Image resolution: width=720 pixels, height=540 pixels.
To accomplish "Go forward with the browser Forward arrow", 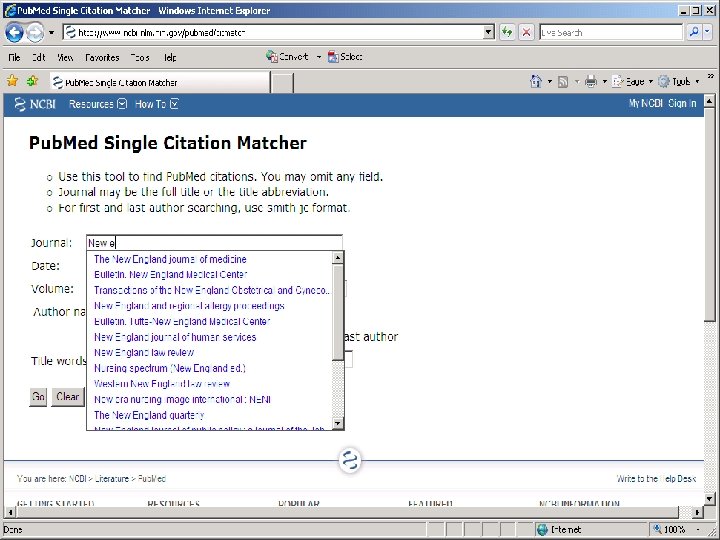I will point(35,33).
